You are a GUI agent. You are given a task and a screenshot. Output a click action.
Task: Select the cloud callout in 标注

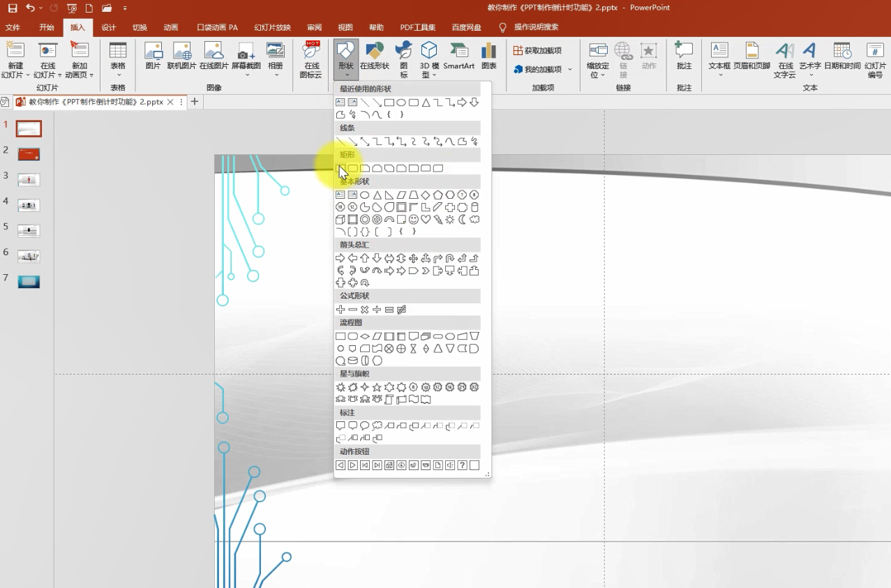click(377, 425)
